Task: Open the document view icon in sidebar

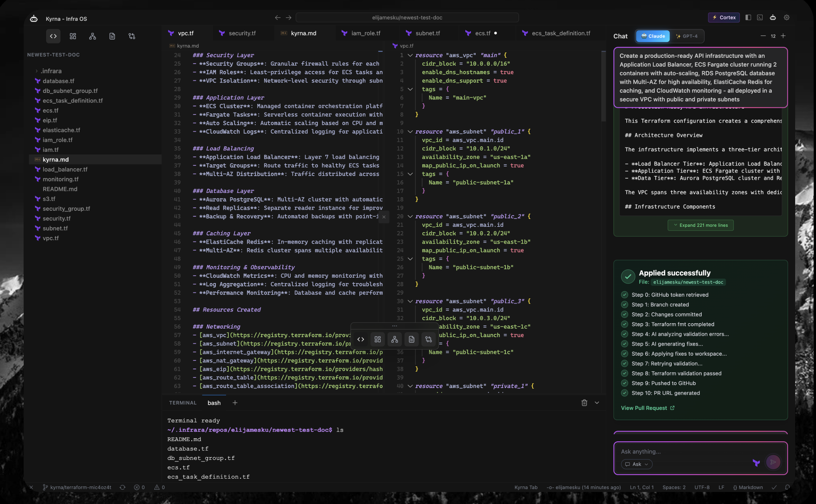Action: pos(112,36)
